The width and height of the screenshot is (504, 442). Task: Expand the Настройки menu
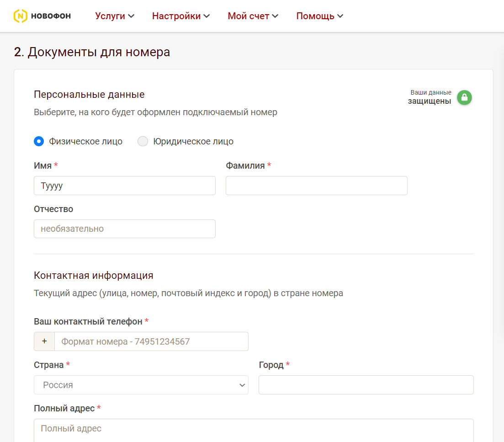(x=181, y=16)
